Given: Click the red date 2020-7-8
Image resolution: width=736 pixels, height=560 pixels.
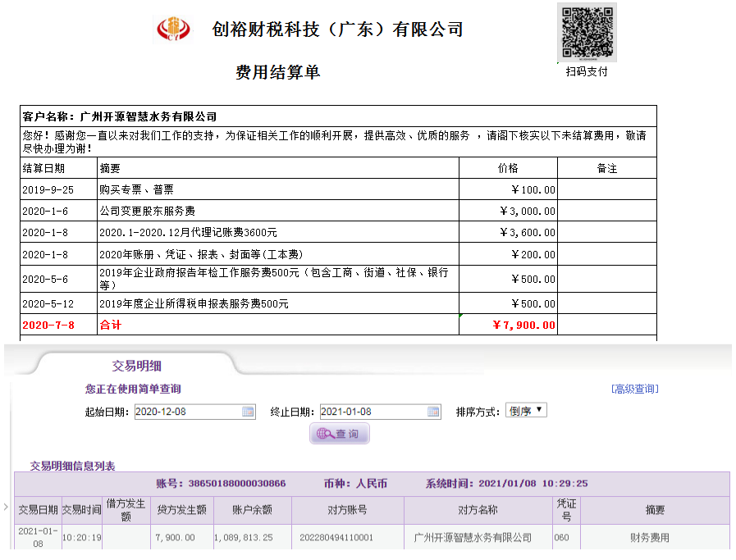Looking at the screenshot, I should pos(48,325).
